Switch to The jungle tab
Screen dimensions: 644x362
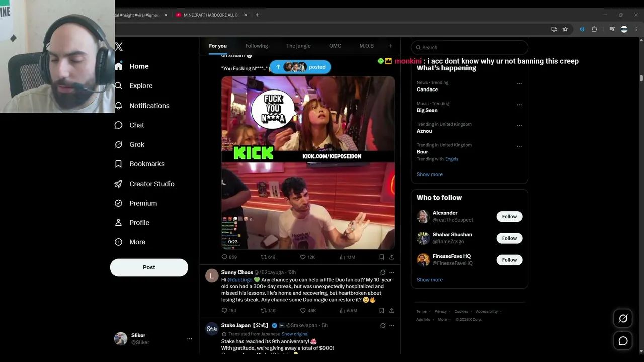click(298, 46)
